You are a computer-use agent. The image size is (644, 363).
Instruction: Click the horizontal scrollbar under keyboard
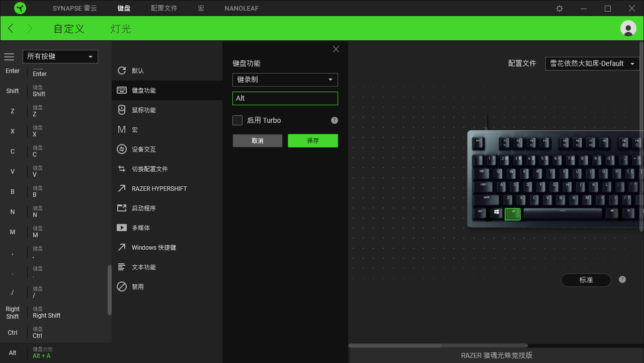pos(438,345)
